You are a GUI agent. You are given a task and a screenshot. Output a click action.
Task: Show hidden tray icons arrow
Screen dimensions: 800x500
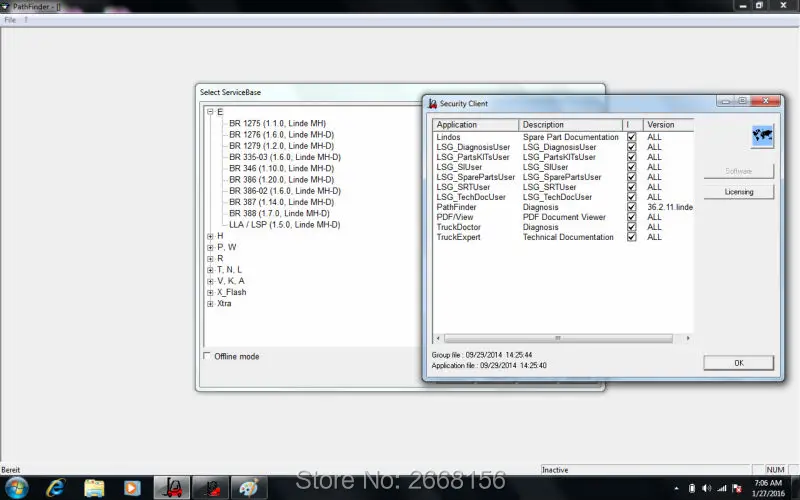click(x=677, y=488)
